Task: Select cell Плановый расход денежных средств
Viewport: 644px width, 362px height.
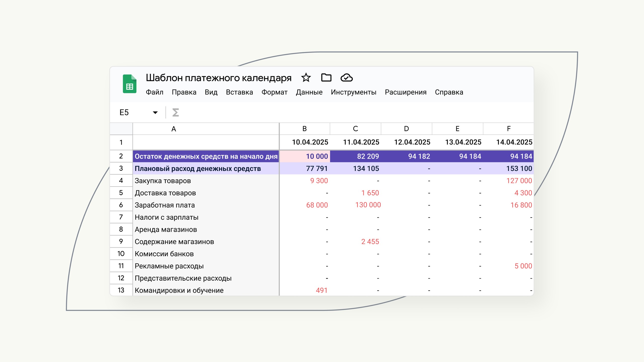Action: point(206,168)
